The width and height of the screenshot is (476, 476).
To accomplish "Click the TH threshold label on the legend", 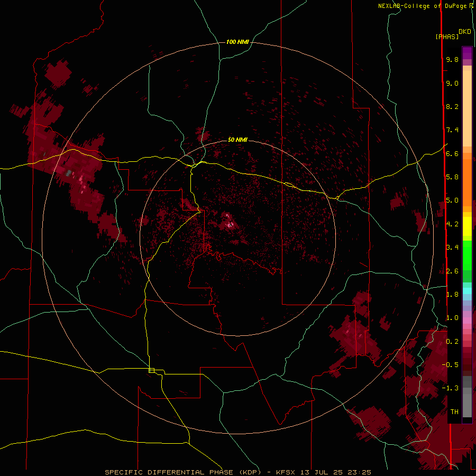I will [454, 411].
